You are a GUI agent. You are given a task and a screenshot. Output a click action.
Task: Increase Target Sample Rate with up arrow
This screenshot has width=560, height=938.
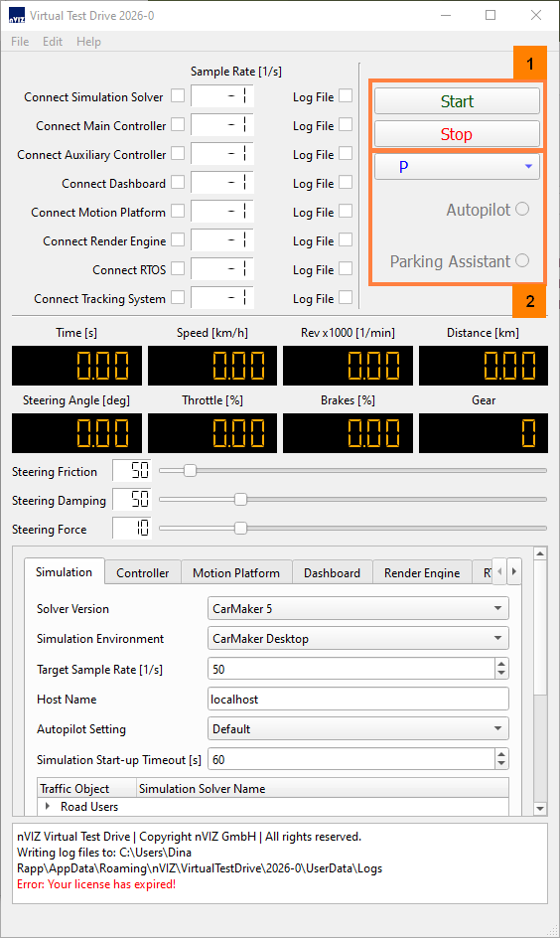[501, 664]
